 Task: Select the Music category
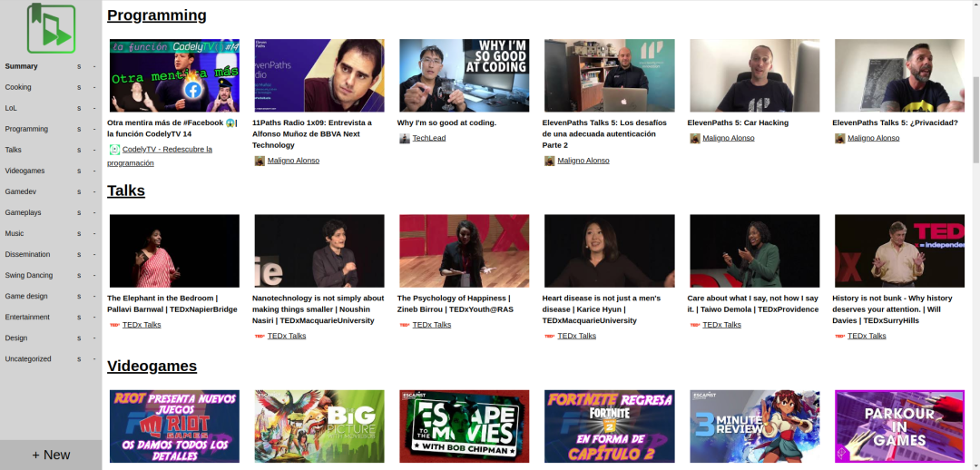tap(15, 233)
